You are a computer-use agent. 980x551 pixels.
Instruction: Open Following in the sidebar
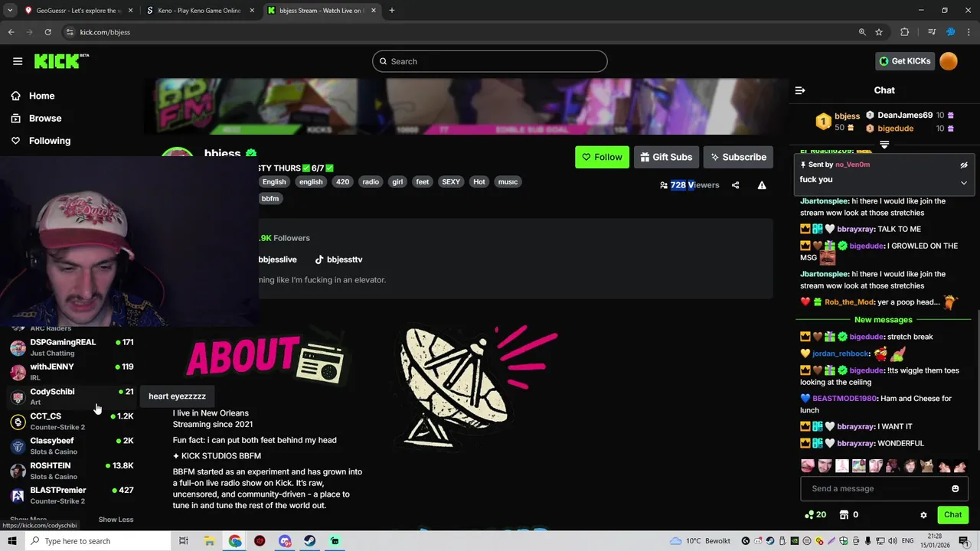[x=50, y=141]
